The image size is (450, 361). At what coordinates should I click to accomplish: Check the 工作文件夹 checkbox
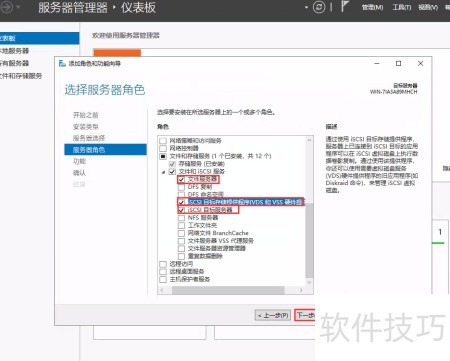(181, 225)
